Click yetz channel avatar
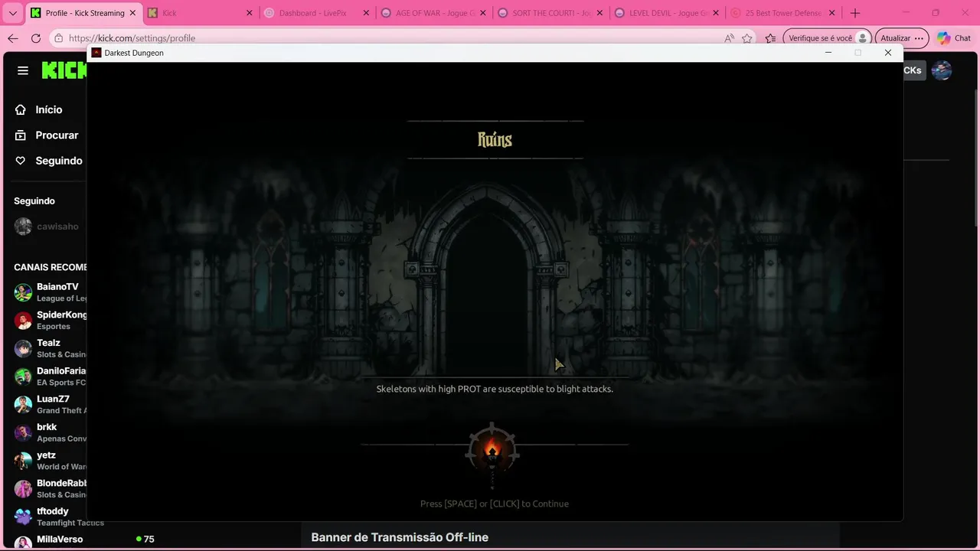The height and width of the screenshot is (551, 980). pyautogui.click(x=23, y=461)
